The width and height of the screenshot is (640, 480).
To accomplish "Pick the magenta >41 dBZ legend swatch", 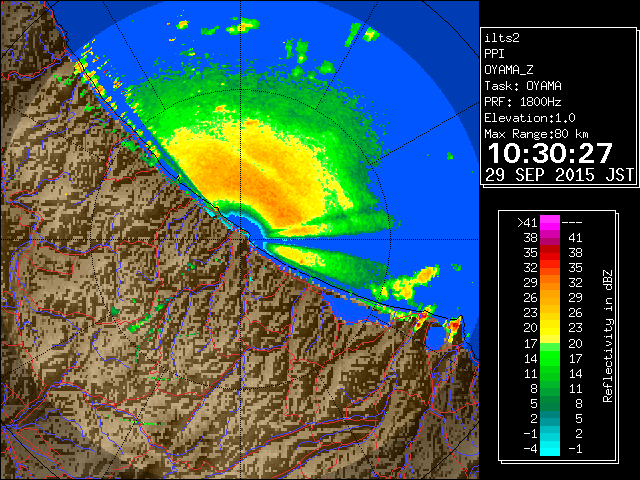I will point(550,223).
